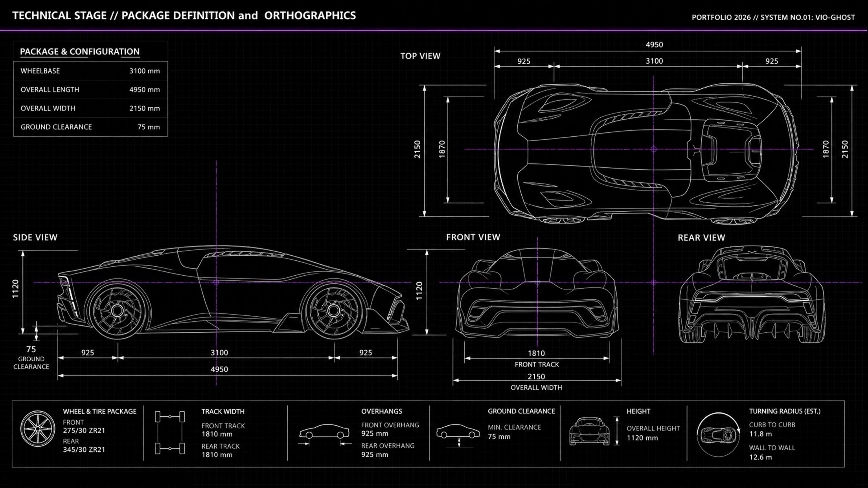The width and height of the screenshot is (868, 488).
Task: Click the '4950' dimension above the top view
Action: tap(654, 45)
